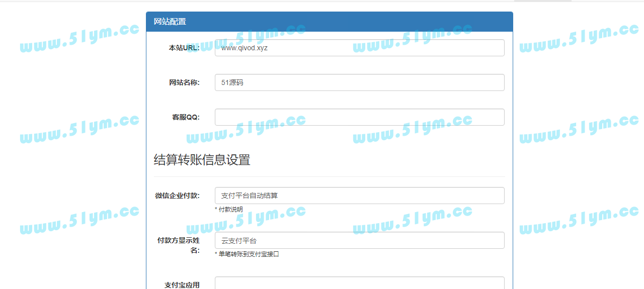The width and height of the screenshot is (644, 289).
Task: Click the 支付宝应用 label
Action: (182, 285)
